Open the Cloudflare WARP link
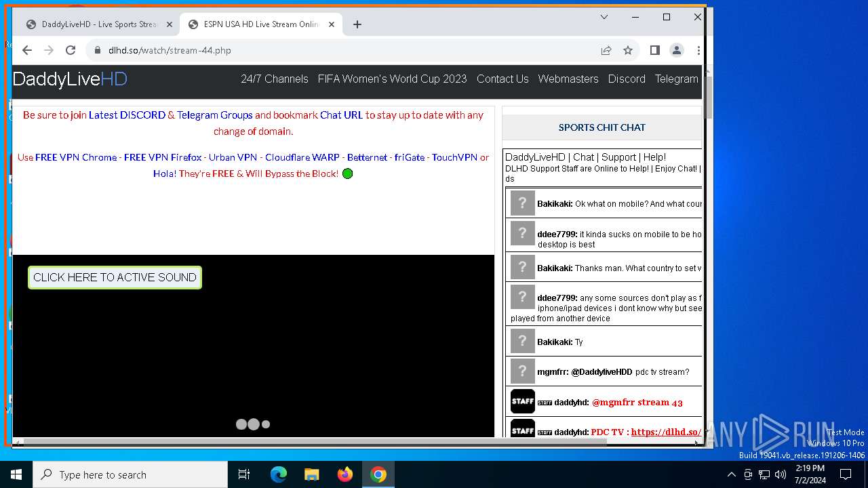868x488 pixels. (x=302, y=157)
